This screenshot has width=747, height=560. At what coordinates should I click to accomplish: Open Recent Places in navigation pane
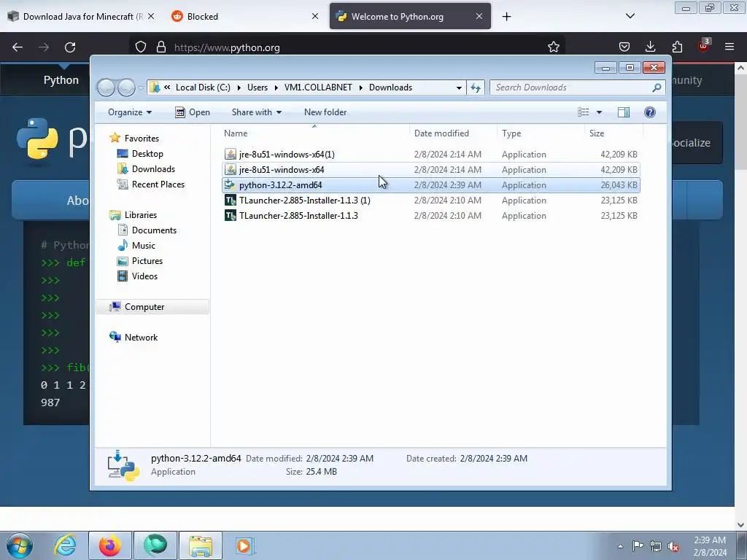[158, 184]
